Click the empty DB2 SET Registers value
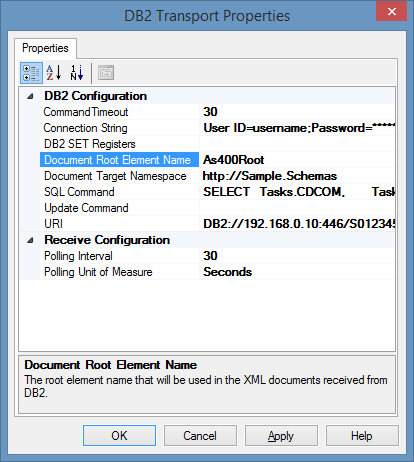 click(x=297, y=144)
